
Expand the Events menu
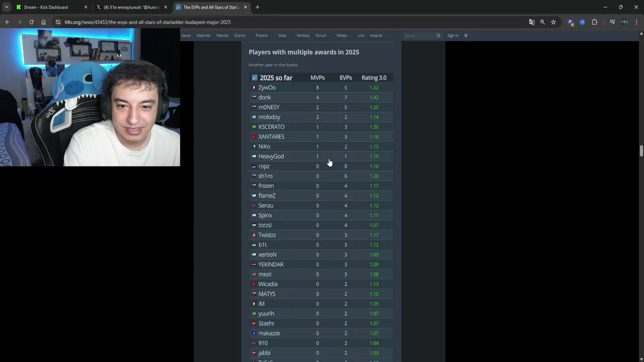tap(241, 36)
